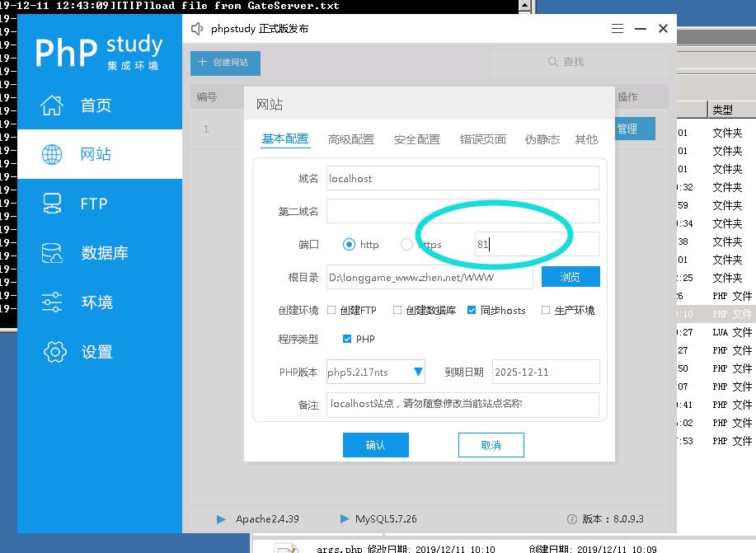Select the http radio button
Image resolution: width=756 pixels, height=553 pixels.
[x=349, y=244]
